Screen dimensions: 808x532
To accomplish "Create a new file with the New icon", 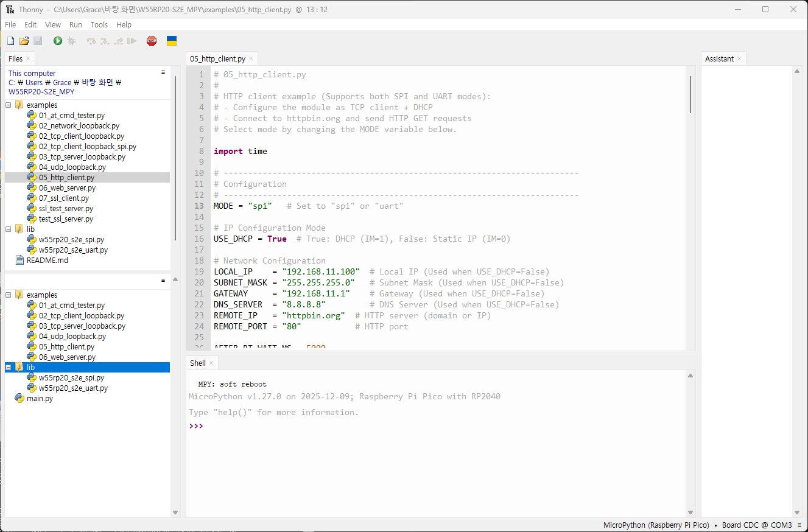I will pyautogui.click(x=10, y=41).
